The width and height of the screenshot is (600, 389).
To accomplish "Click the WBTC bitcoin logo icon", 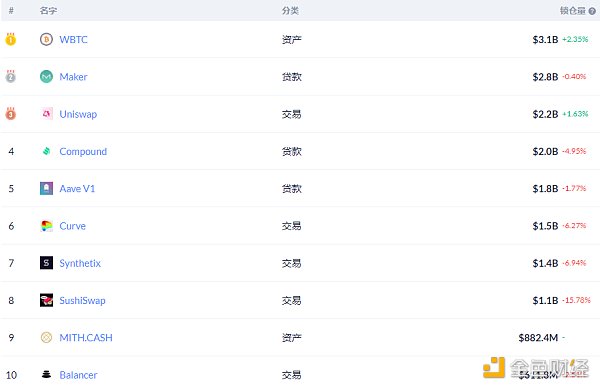I will click(x=46, y=39).
